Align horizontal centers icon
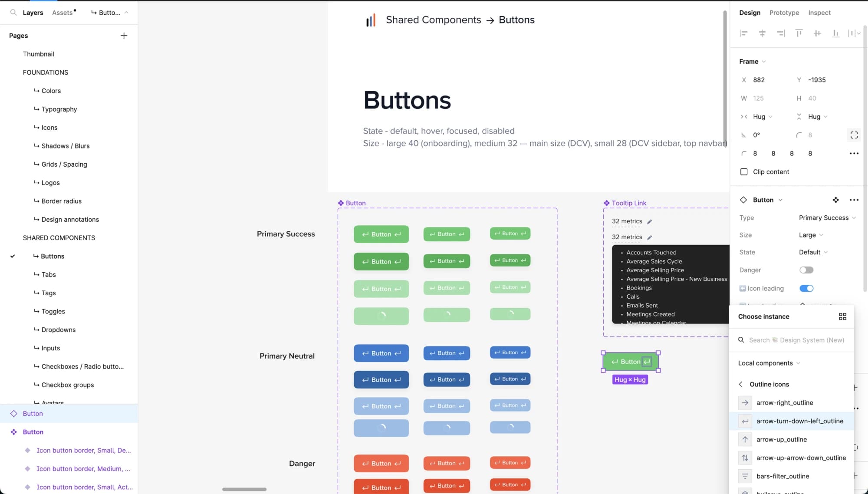Screen dimensions: 868x494 click(762, 33)
